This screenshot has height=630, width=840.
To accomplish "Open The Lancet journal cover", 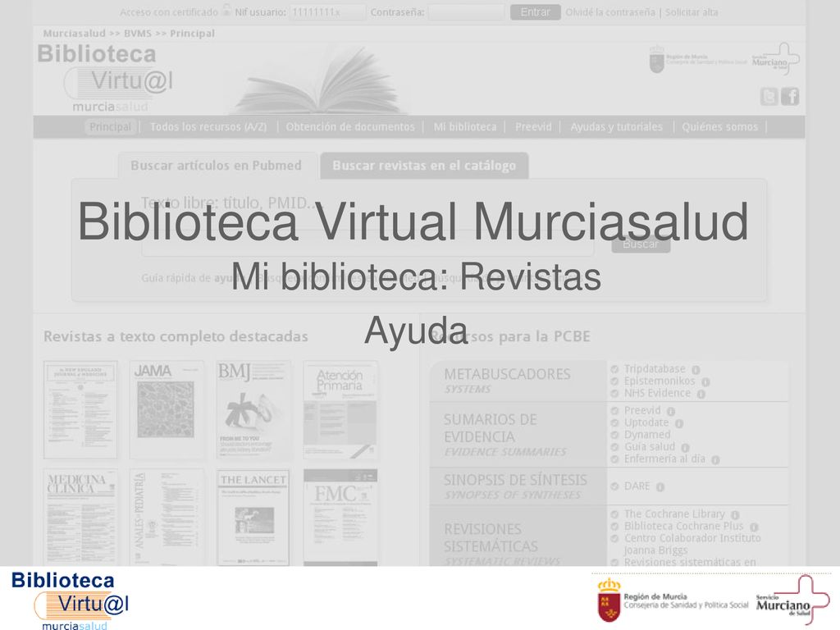I will click(x=253, y=518).
